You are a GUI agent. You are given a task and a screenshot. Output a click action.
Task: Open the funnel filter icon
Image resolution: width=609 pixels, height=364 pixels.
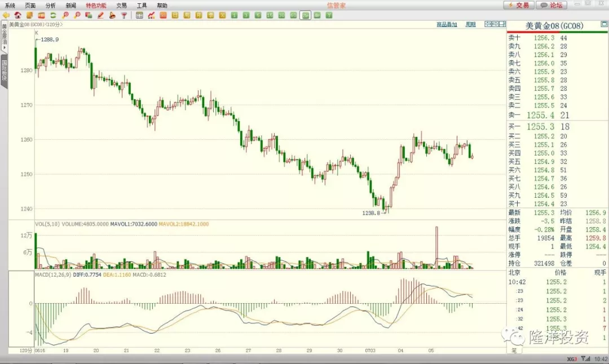pos(124,15)
